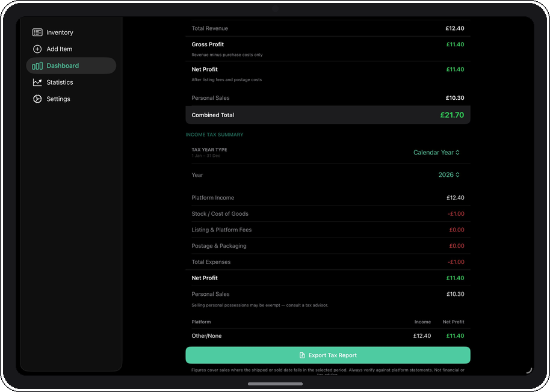Click the Platform Income label
550x392 pixels.
click(x=212, y=198)
